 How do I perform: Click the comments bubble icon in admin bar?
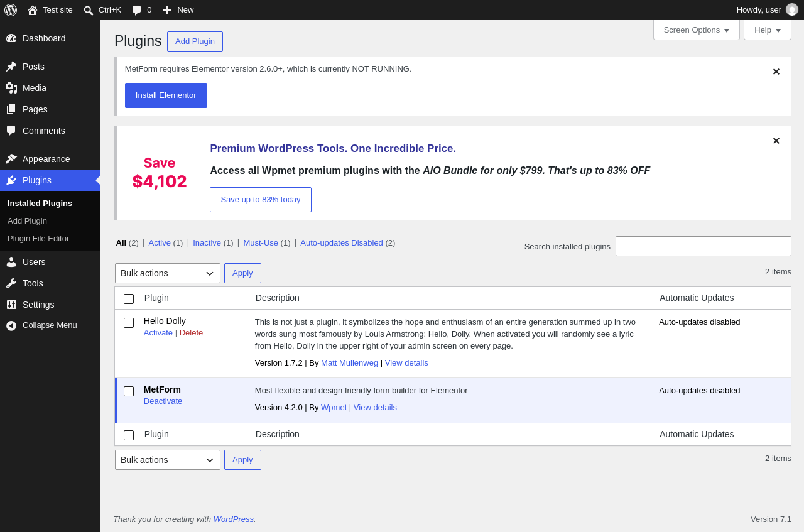click(137, 10)
